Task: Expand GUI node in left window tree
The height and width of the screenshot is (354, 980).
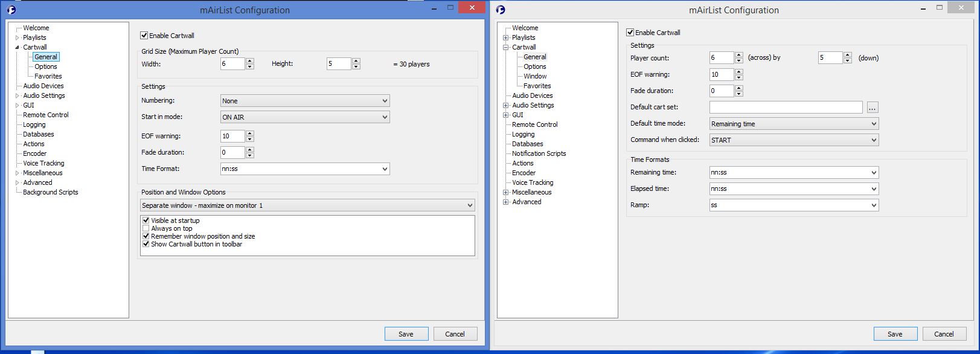Action: 17,105
